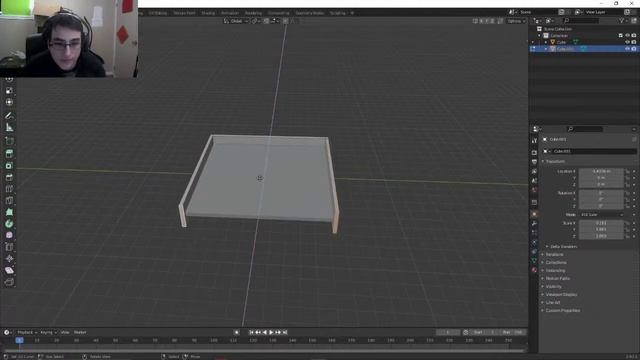Select the Smooth vertices tool
This screenshot has height=360, width=640.
point(9,235)
